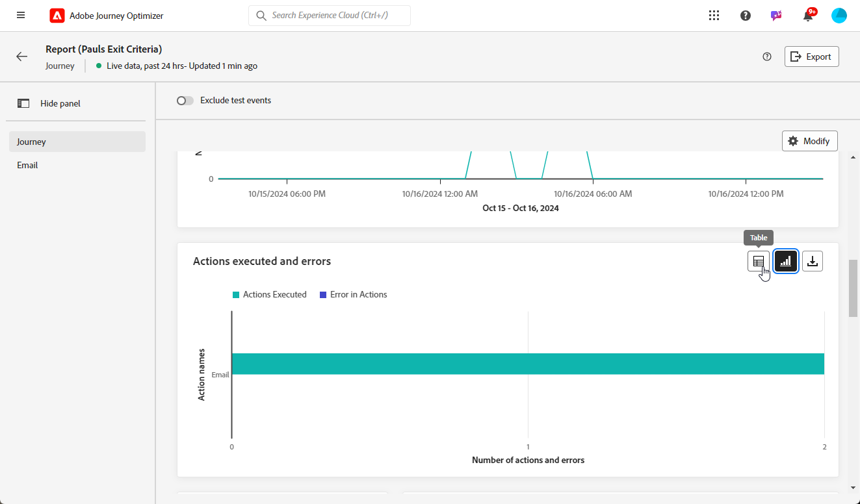Download the Actions executed and errors data

(813, 261)
